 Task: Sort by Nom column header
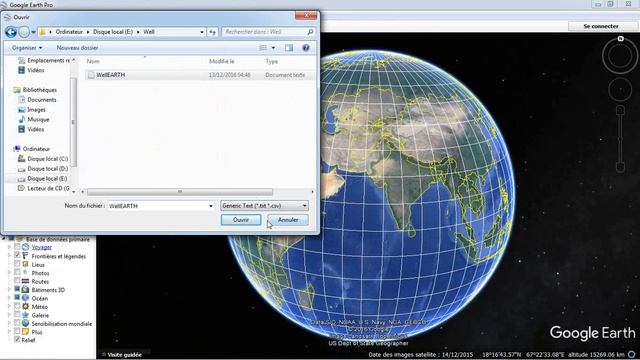(x=93, y=61)
